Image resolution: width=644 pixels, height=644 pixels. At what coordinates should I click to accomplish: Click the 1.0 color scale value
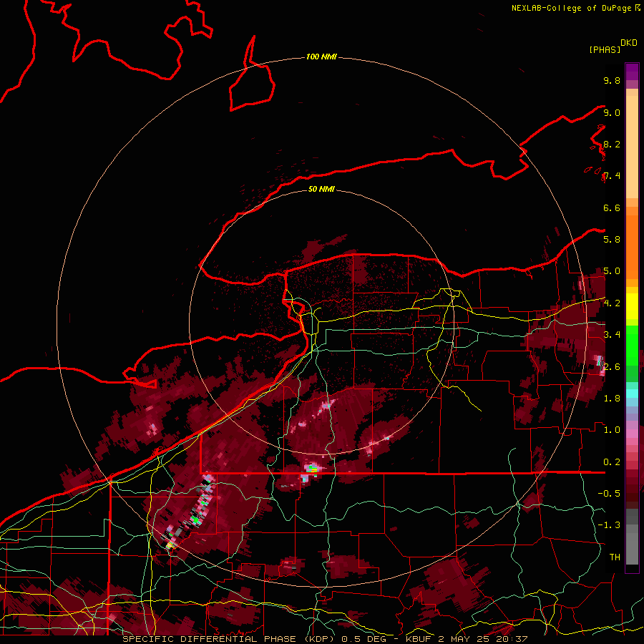pyautogui.click(x=612, y=430)
